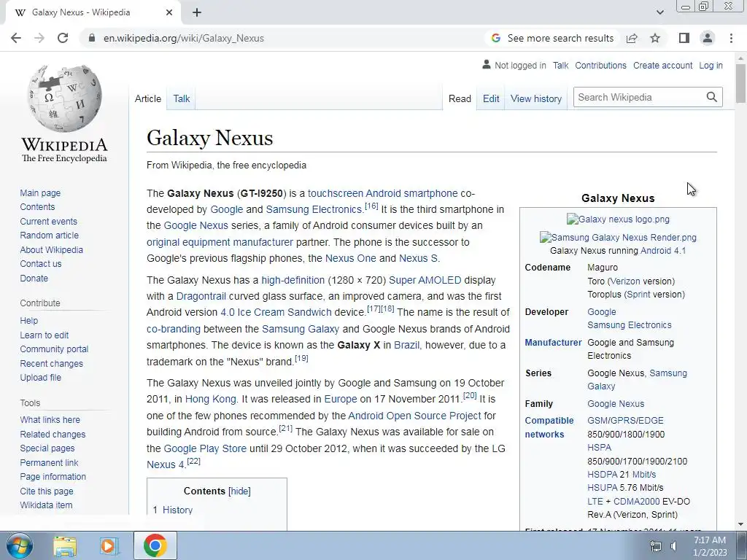Open the tab search chevron
The height and width of the screenshot is (560, 747).
(x=659, y=12)
